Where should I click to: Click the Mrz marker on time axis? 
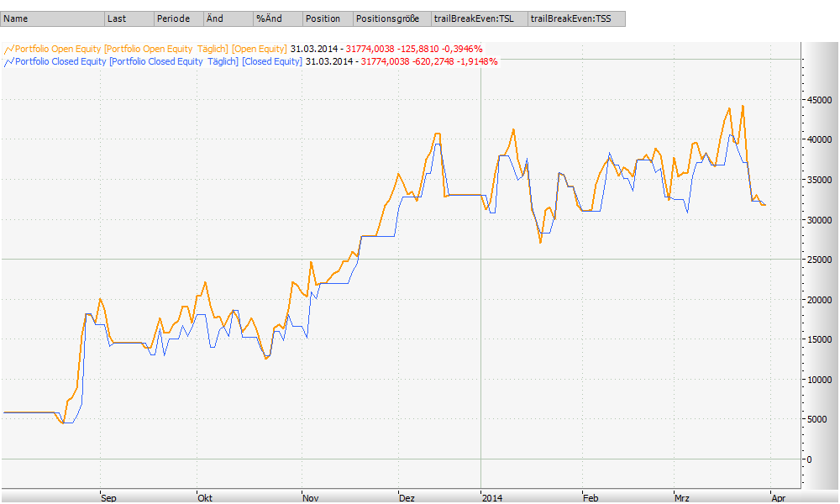[x=682, y=498]
